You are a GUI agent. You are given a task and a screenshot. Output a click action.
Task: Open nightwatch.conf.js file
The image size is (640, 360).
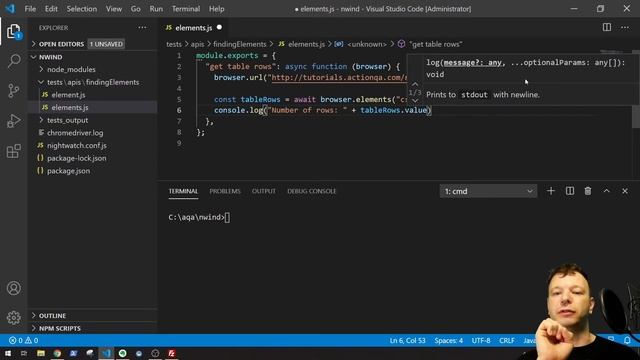[92, 145]
